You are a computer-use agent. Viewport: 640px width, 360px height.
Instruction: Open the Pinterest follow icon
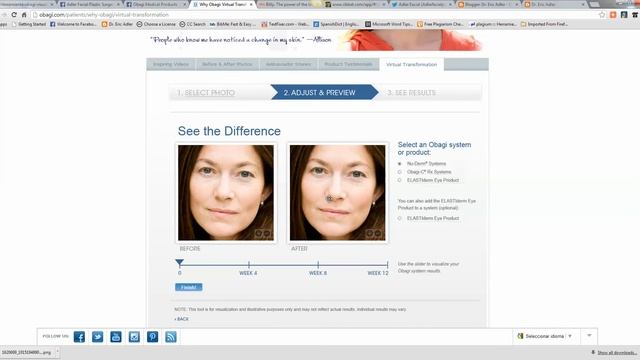[153, 337]
